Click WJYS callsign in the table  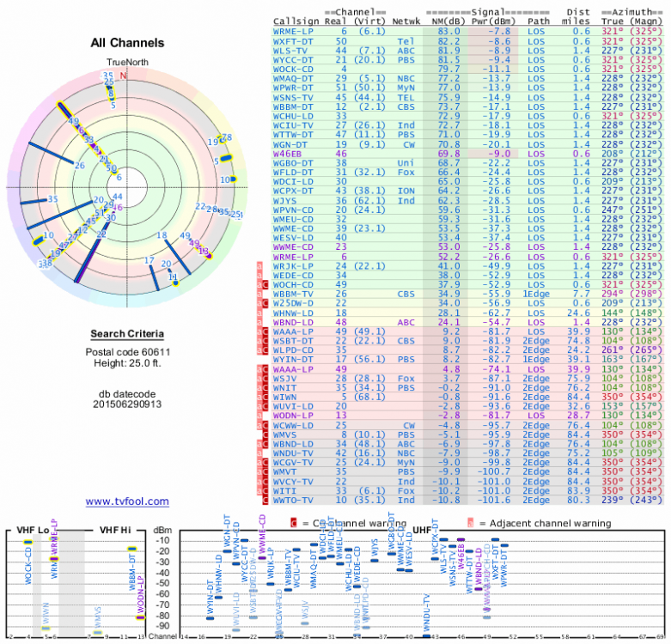284,201
